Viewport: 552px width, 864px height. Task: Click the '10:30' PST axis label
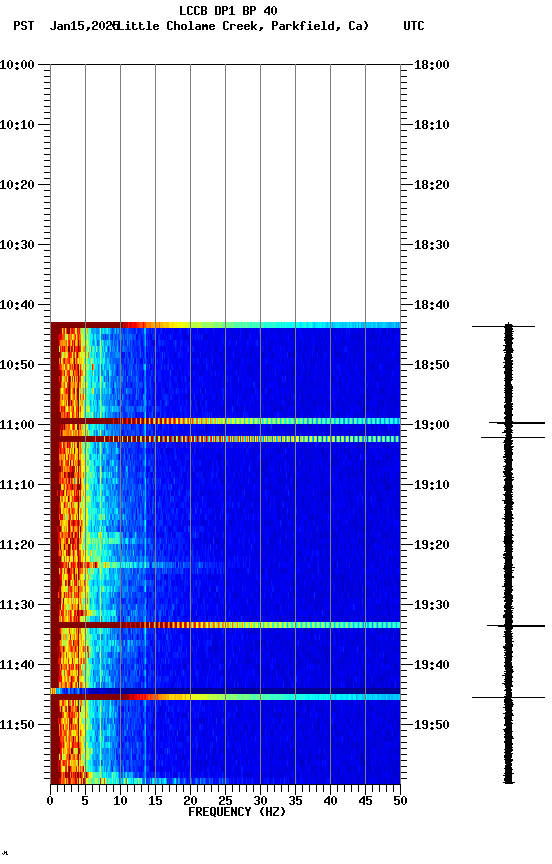pyautogui.click(x=17, y=245)
